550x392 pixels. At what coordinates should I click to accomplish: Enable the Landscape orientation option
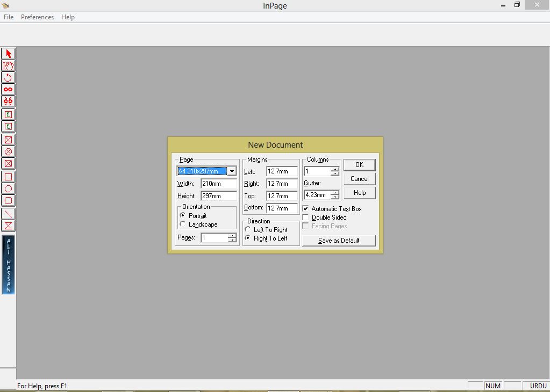tap(183, 223)
